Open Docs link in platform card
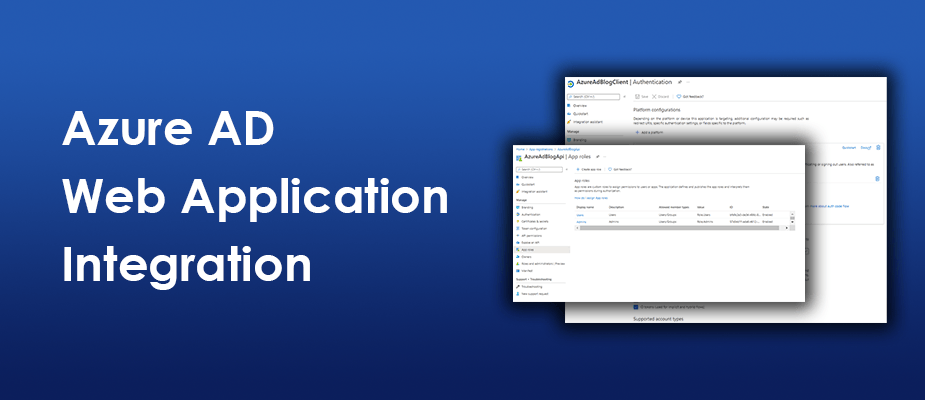Screen dimensions: 925x400 [866, 147]
